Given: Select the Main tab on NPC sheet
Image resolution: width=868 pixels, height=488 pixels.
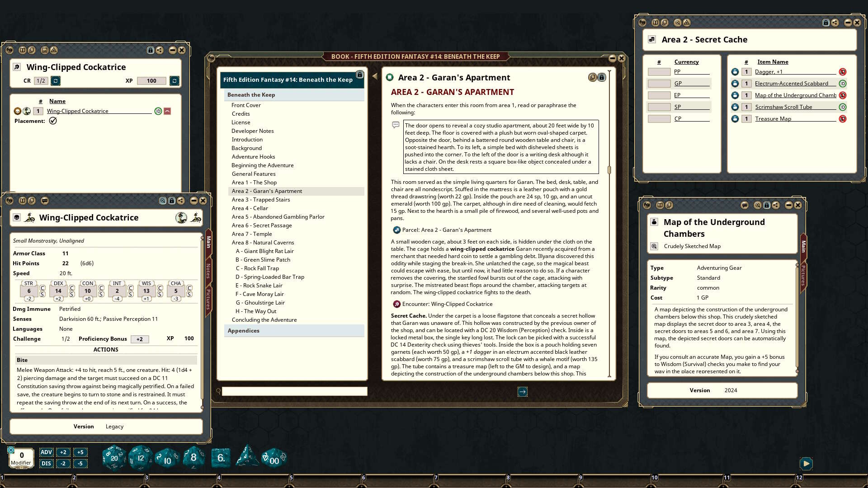Looking at the screenshot, I should (208, 242).
